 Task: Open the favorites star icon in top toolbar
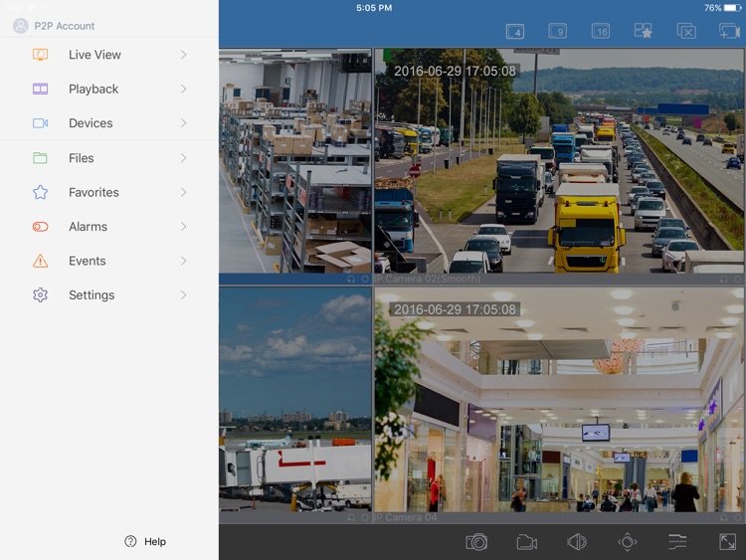(644, 32)
